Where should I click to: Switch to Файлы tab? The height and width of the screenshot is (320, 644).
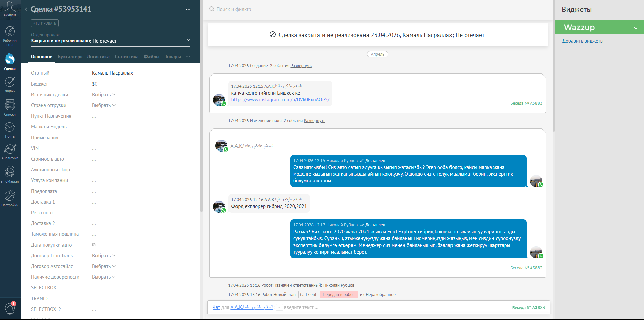point(152,57)
